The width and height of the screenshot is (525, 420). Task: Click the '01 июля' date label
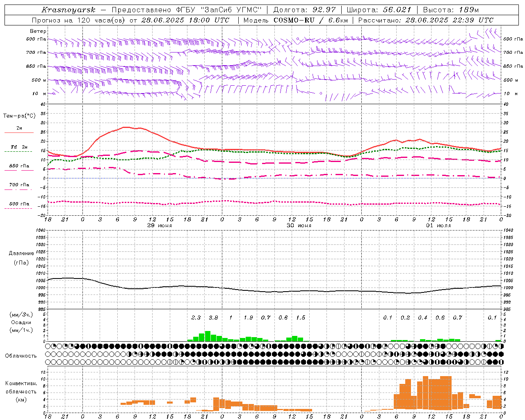point(438,226)
